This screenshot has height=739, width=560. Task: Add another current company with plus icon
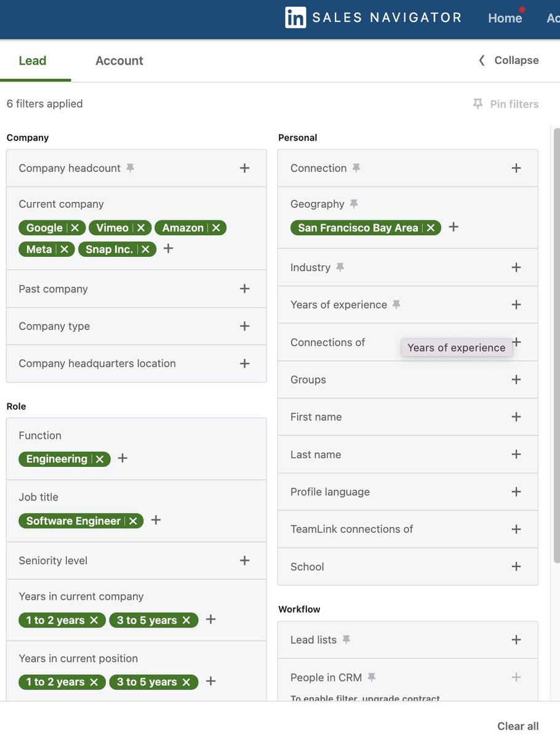[168, 249]
